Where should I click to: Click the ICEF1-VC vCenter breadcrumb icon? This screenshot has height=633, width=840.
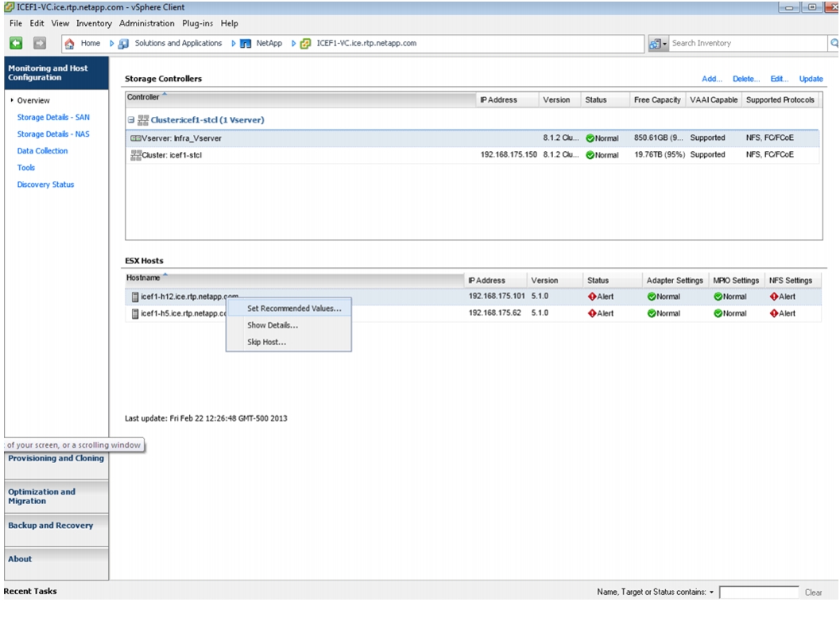coord(305,44)
